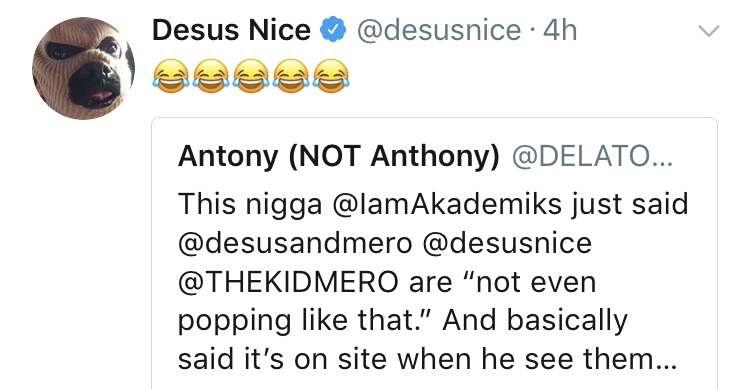
Task: Click the @desusnice mention inside the quoted tweet
Action: 507,244
